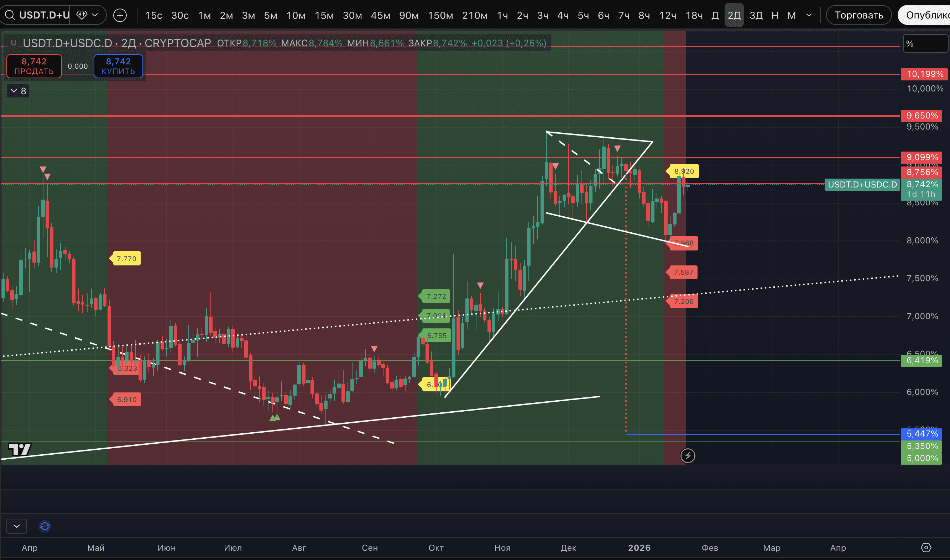950x560 pixels.
Task: Click the symbol search magnifier icon
Action: tap(10, 15)
